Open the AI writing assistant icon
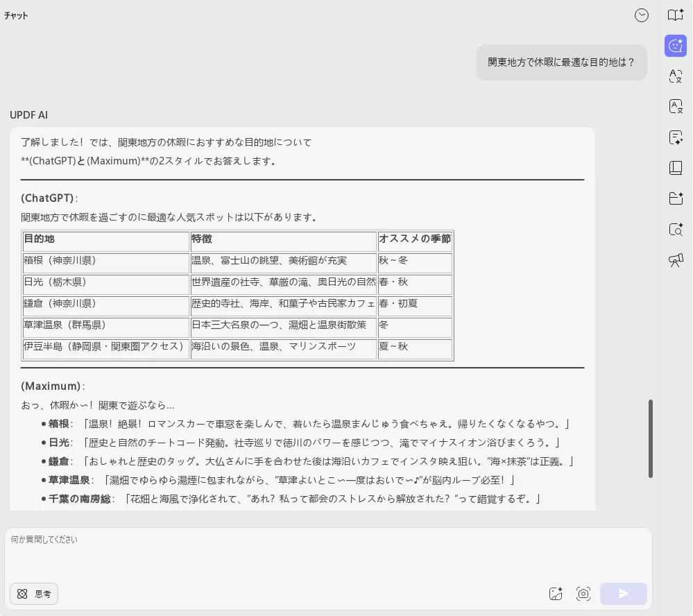693x616 pixels. point(676,137)
